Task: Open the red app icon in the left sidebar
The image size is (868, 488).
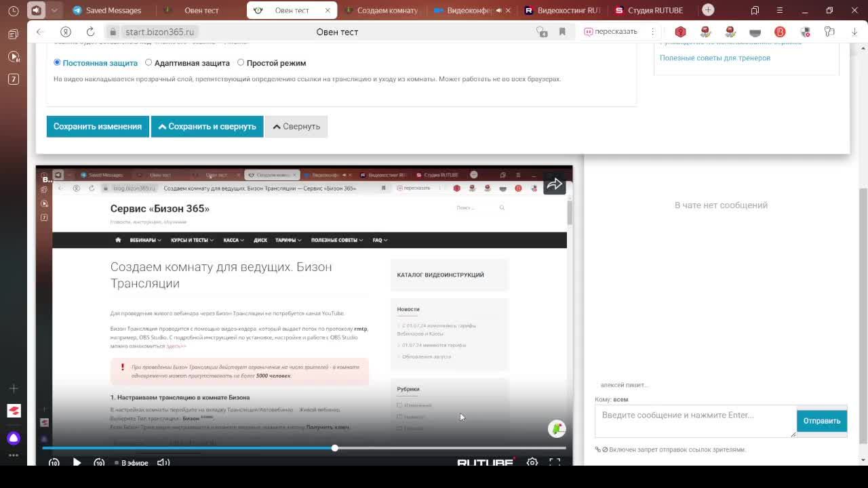Action: click(14, 411)
